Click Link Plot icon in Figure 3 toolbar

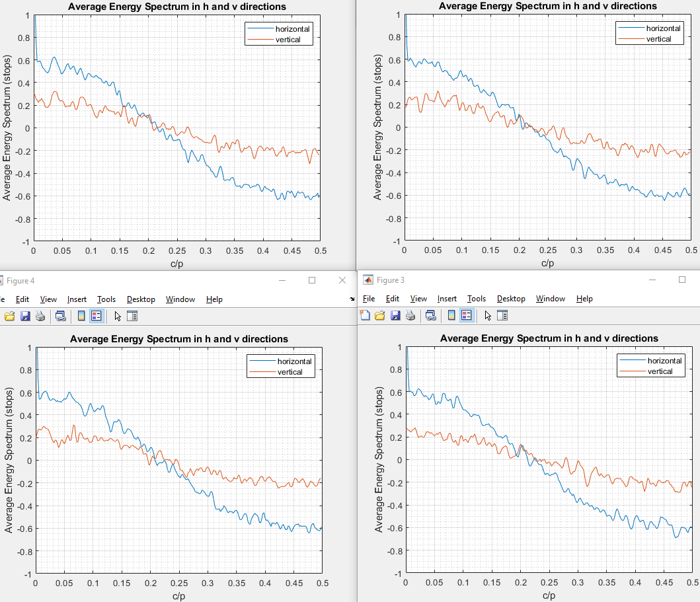point(430,316)
